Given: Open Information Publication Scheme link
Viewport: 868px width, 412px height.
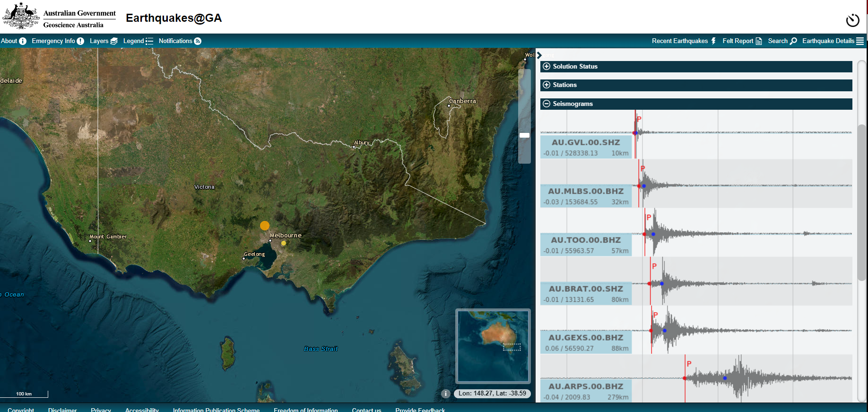Looking at the screenshot, I should point(216,410).
